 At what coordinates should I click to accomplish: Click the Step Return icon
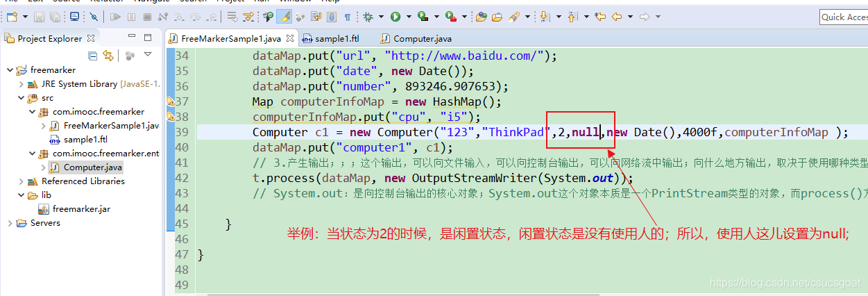click(x=212, y=17)
